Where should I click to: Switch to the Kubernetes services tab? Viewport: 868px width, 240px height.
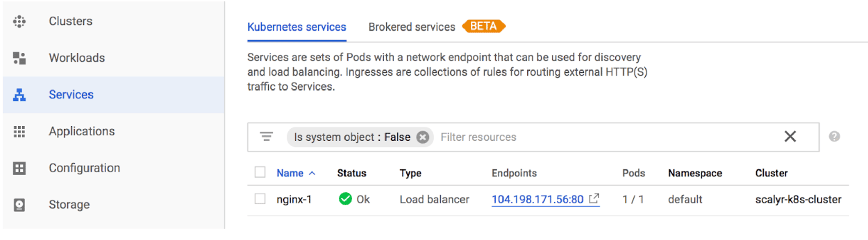coord(297,27)
